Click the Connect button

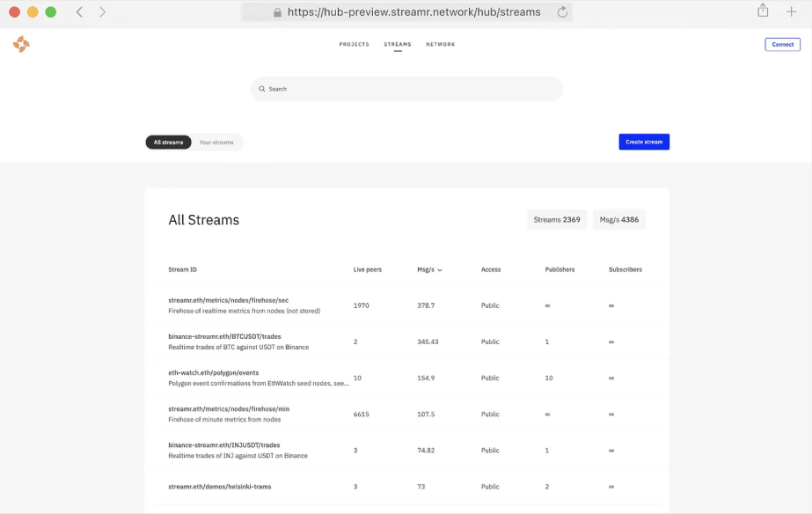click(x=782, y=44)
